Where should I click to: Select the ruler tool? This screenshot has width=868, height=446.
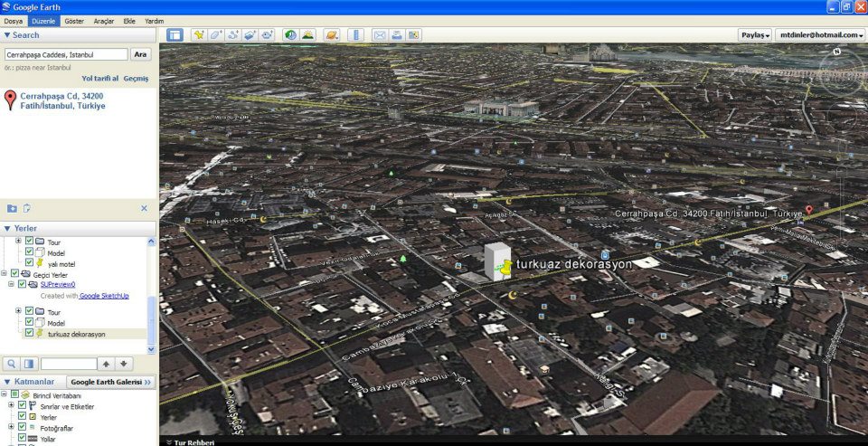[x=356, y=35]
